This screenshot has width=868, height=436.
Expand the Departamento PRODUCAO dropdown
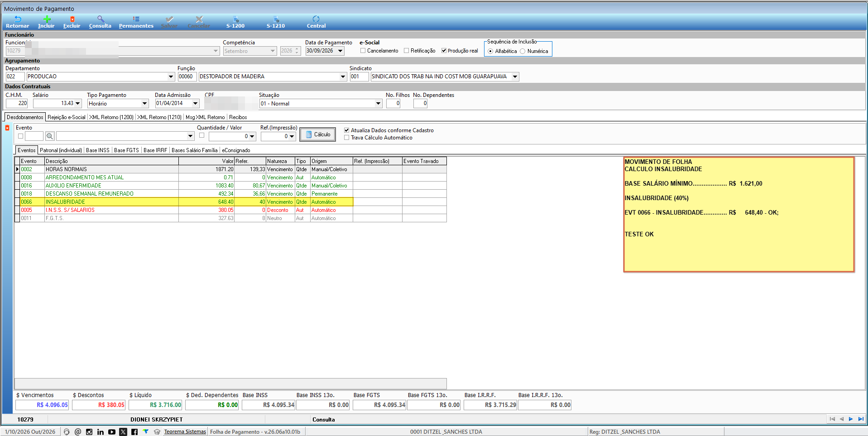pyautogui.click(x=171, y=77)
